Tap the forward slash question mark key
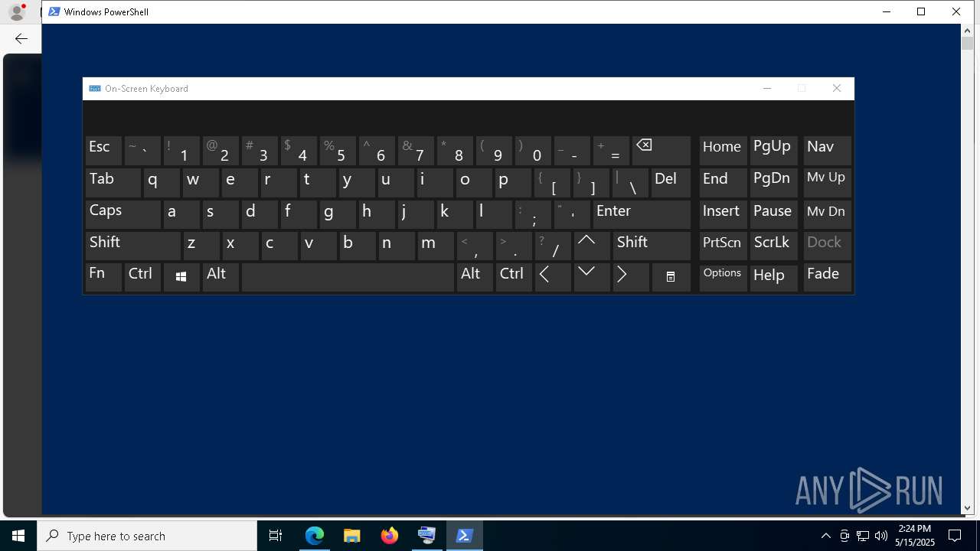This screenshot has height=551, width=980. [553, 246]
